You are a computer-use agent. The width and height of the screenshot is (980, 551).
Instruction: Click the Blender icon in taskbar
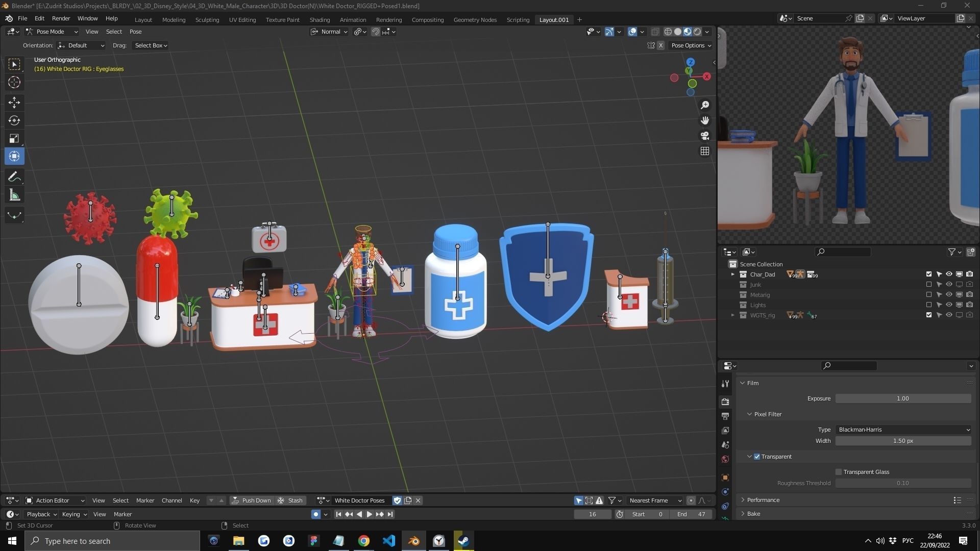point(414,541)
